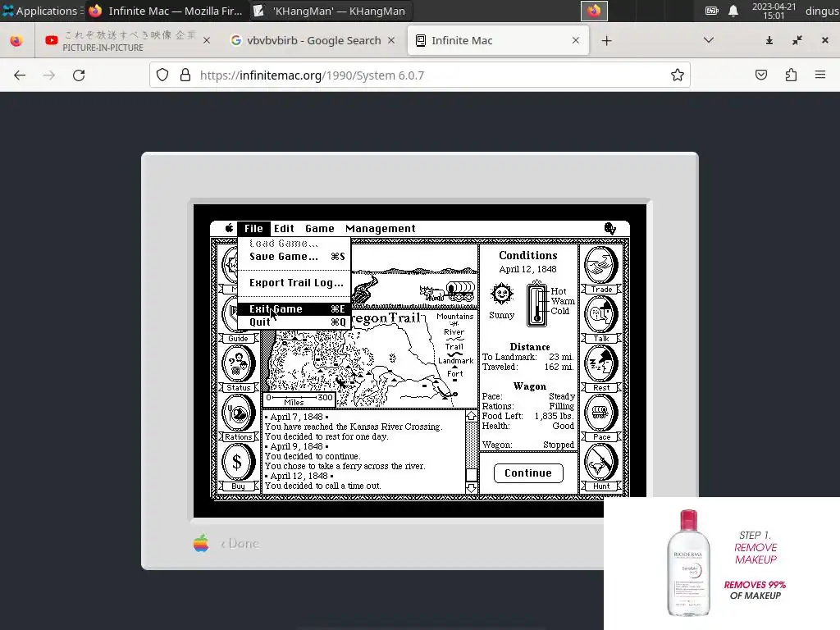
Task: Click the Buy dollar sign icon
Action: (x=239, y=463)
